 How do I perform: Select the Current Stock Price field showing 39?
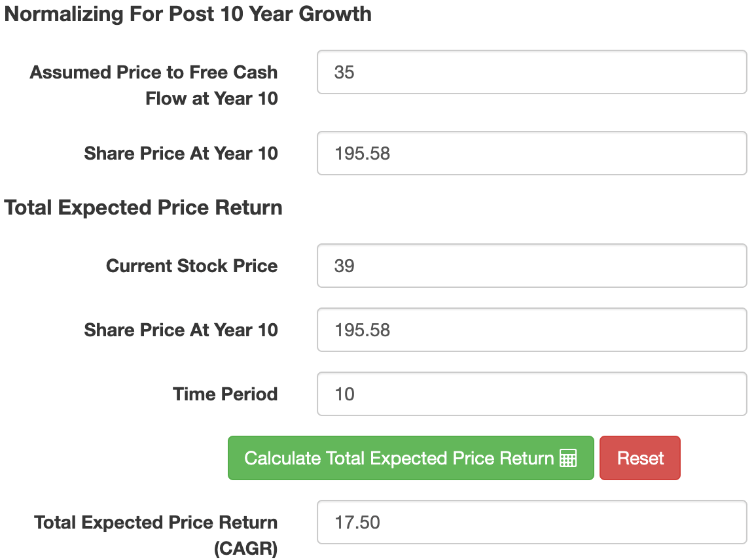click(531, 266)
